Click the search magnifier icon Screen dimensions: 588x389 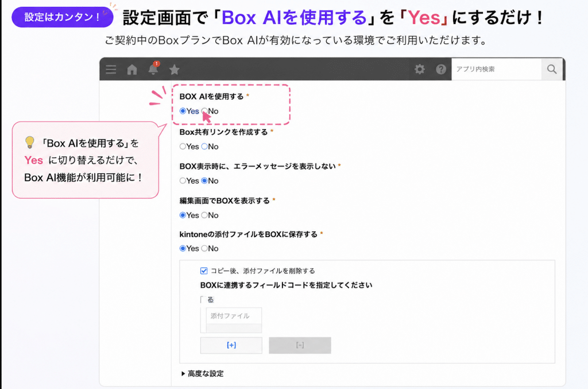[x=552, y=69]
